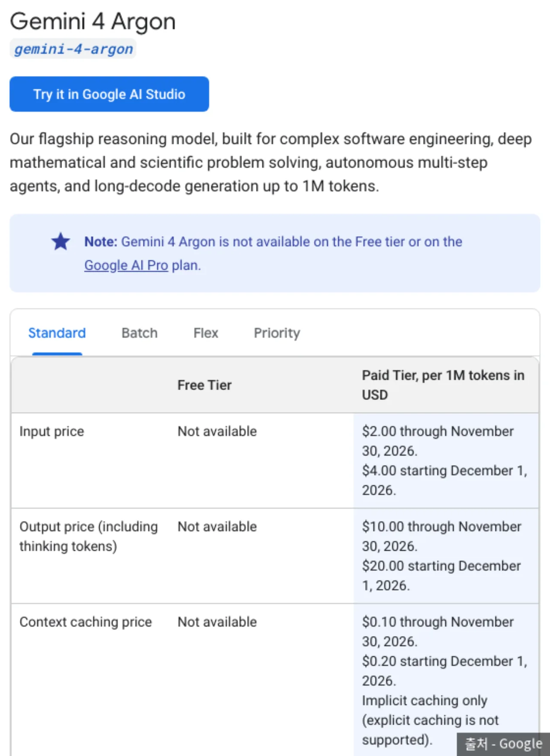Viewport: 550px width, 756px height.
Task: Select the Standard pricing tab
Action: click(57, 333)
